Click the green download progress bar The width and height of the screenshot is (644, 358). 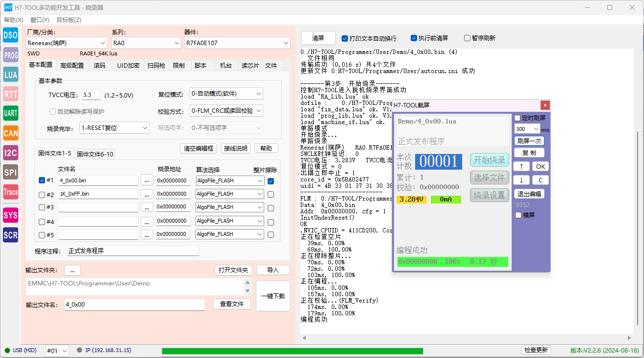(x=292, y=351)
